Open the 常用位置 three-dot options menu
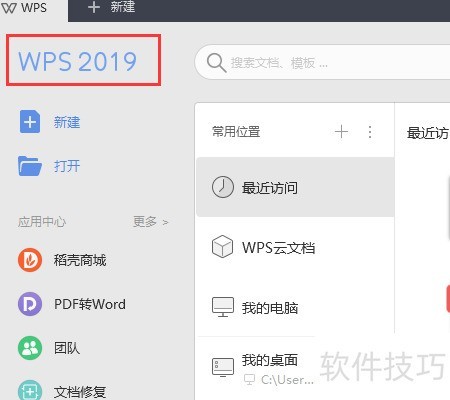The height and width of the screenshot is (400, 450). pos(370,132)
